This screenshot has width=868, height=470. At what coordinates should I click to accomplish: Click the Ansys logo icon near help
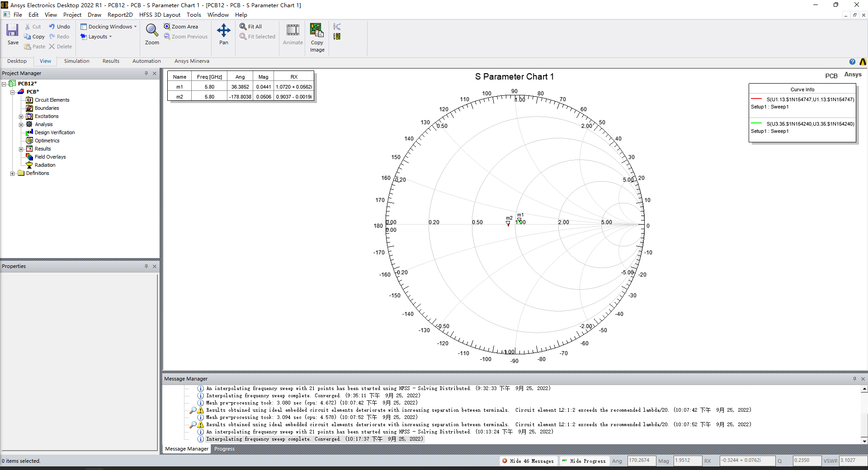[863, 62]
